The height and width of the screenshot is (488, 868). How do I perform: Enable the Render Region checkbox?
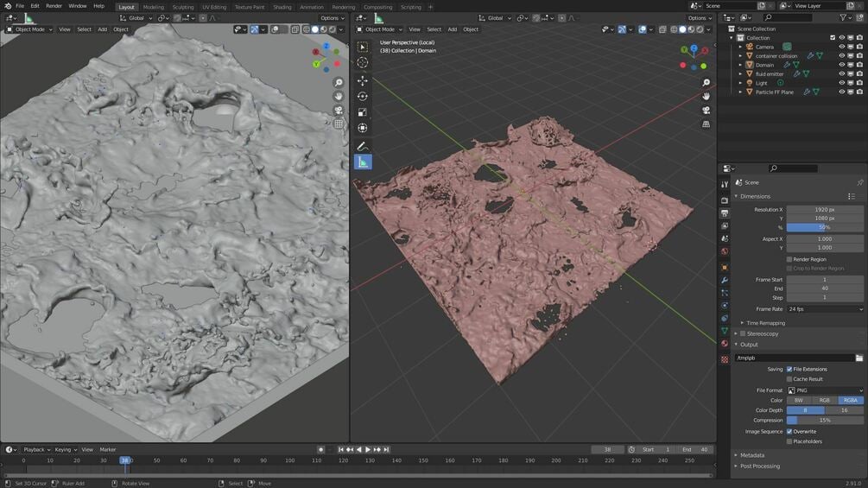(789, 259)
